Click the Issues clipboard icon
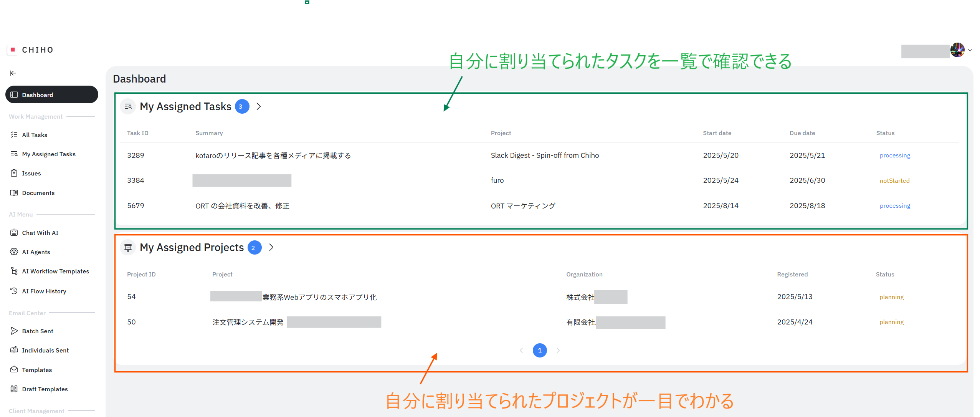 pos(14,173)
